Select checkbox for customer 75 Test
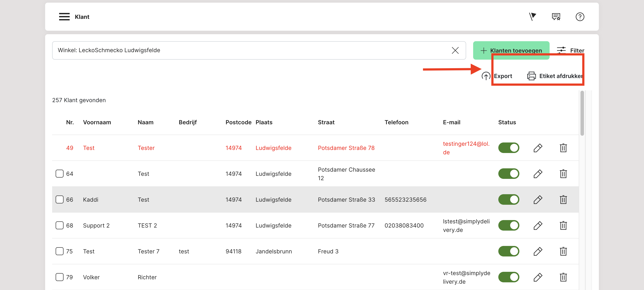644x290 pixels. (x=60, y=251)
